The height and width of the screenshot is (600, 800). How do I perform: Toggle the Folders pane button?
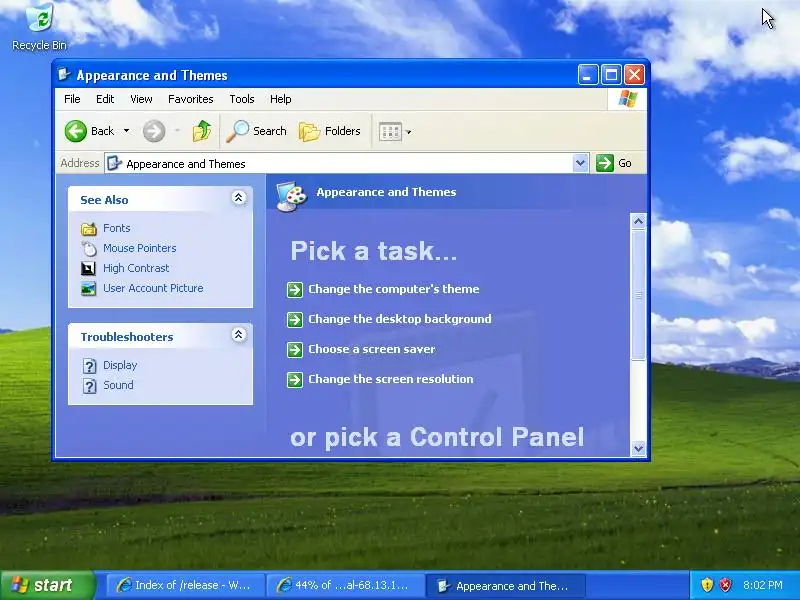(330, 131)
